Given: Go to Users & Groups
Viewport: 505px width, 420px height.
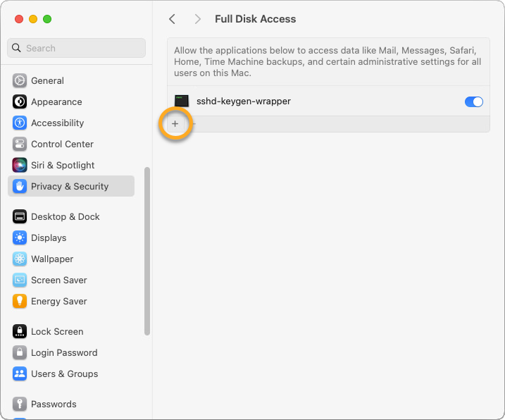Looking at the screenshot, I should tap(64, 374).
